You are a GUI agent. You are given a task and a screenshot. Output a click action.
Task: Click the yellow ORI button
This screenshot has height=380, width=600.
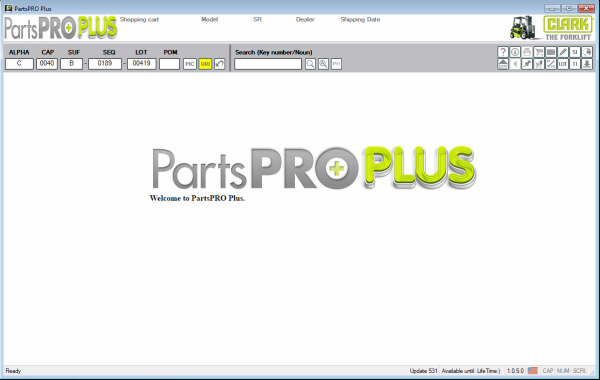[205, 64]
